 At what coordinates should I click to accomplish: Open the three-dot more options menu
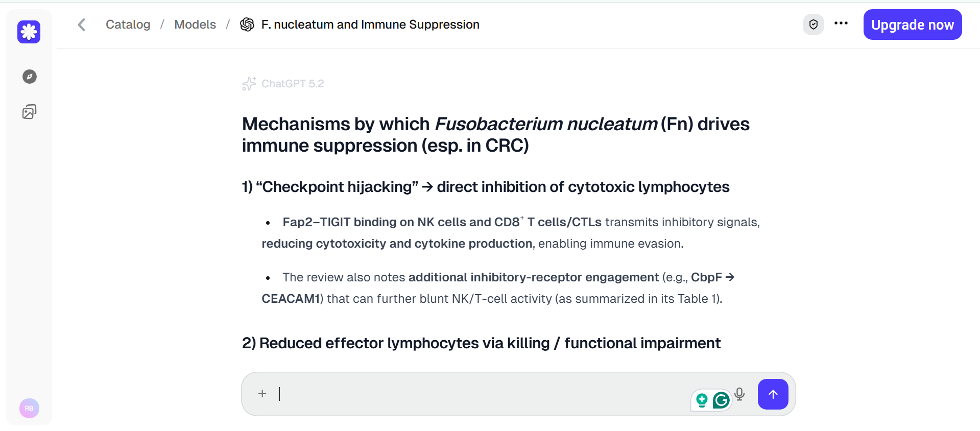[841, 23]
